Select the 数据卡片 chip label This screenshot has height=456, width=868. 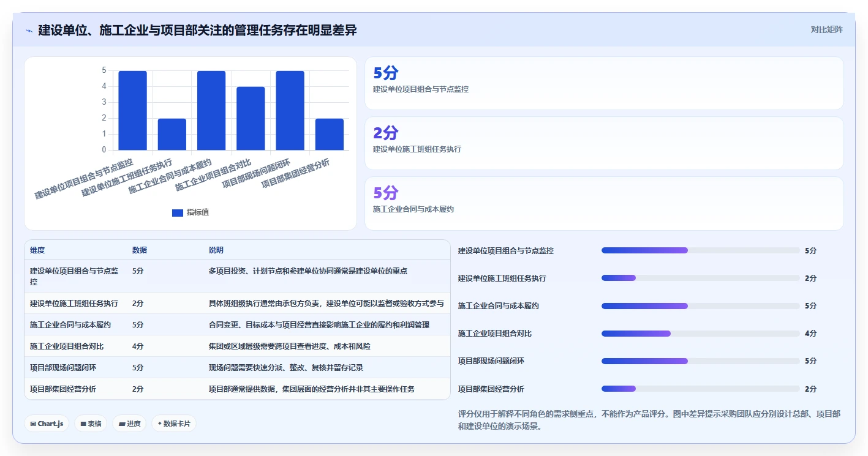pyautogui.click(x=177, y=424)
